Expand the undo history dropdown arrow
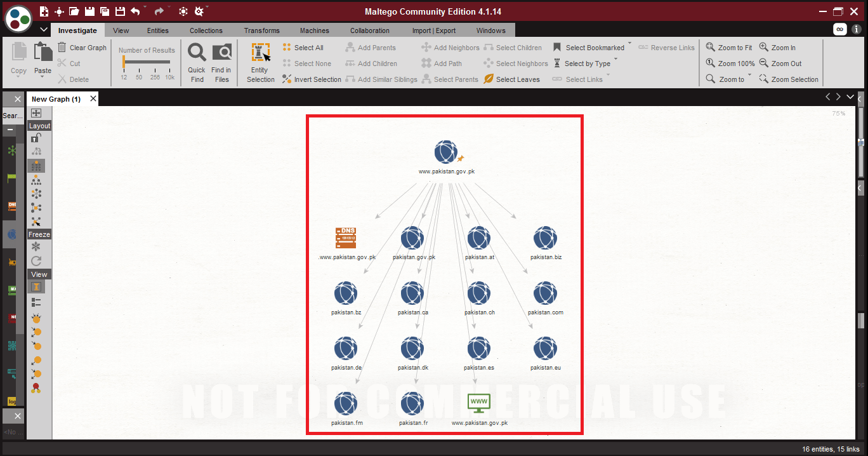 click(x=145, y=8)
